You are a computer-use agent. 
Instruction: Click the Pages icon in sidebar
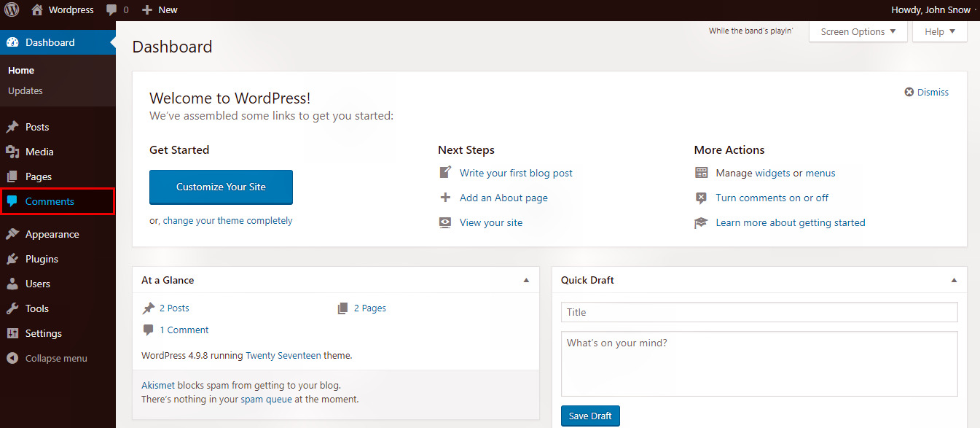(12, 176)
